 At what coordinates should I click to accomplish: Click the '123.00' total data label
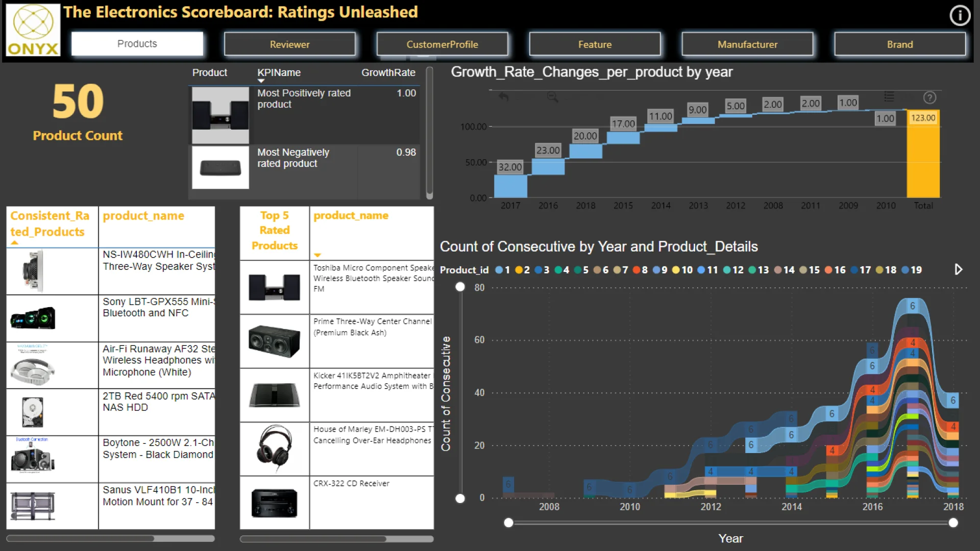[x=923, y=118]
